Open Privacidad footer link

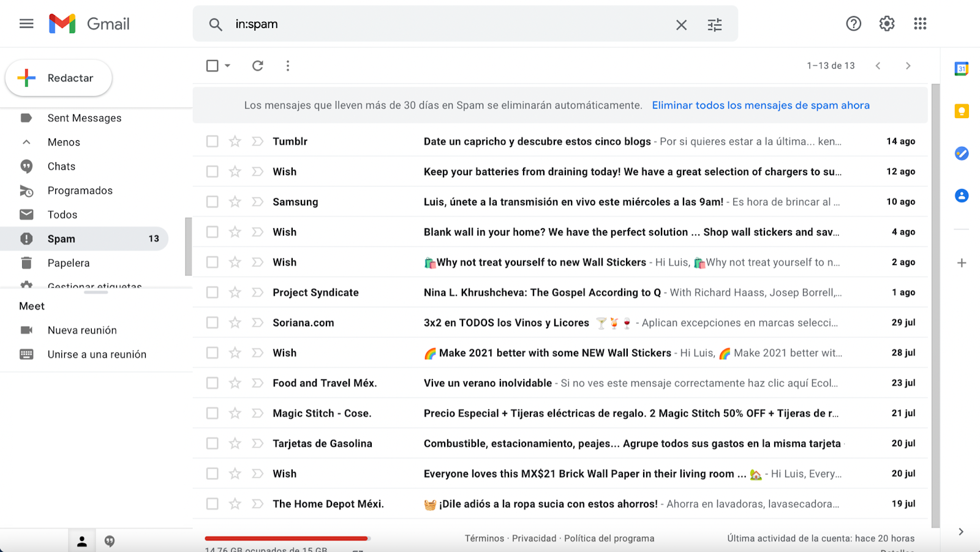pos(534,539)
